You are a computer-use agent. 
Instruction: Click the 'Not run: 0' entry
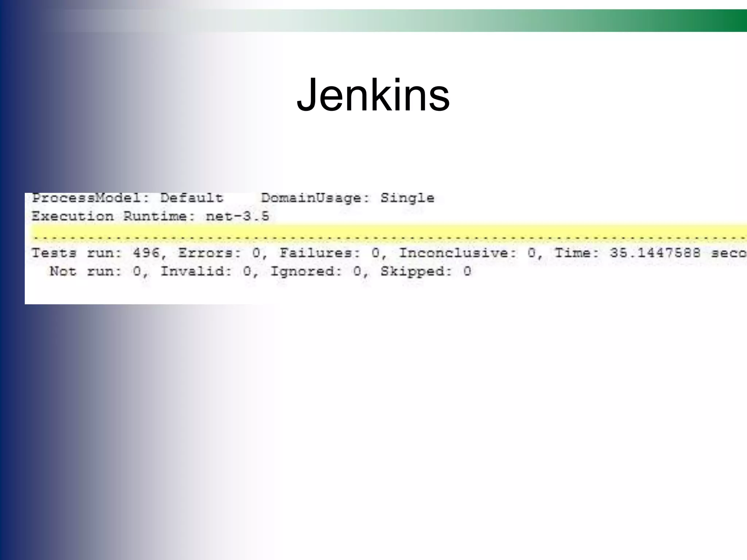pos(96,272)
